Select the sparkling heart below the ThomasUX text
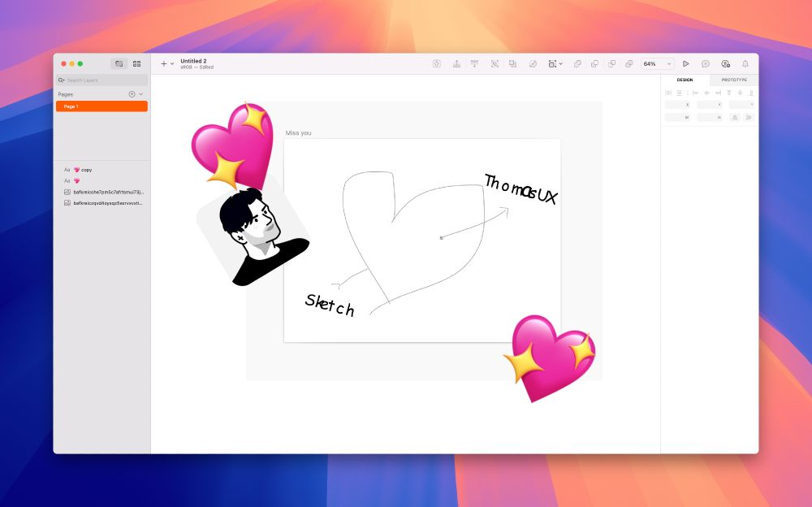The image size is (812, 507). pyautogui.click(x=551, y=358)
